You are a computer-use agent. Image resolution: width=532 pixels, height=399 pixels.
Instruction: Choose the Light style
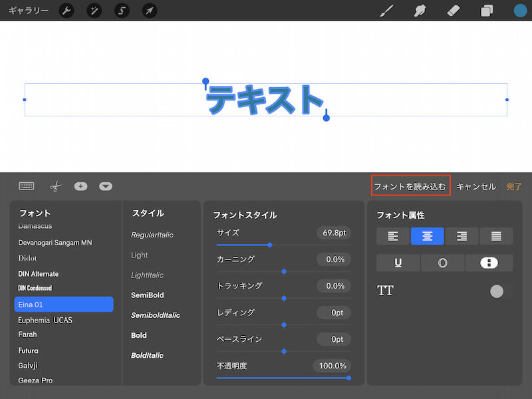coord(140,255)
